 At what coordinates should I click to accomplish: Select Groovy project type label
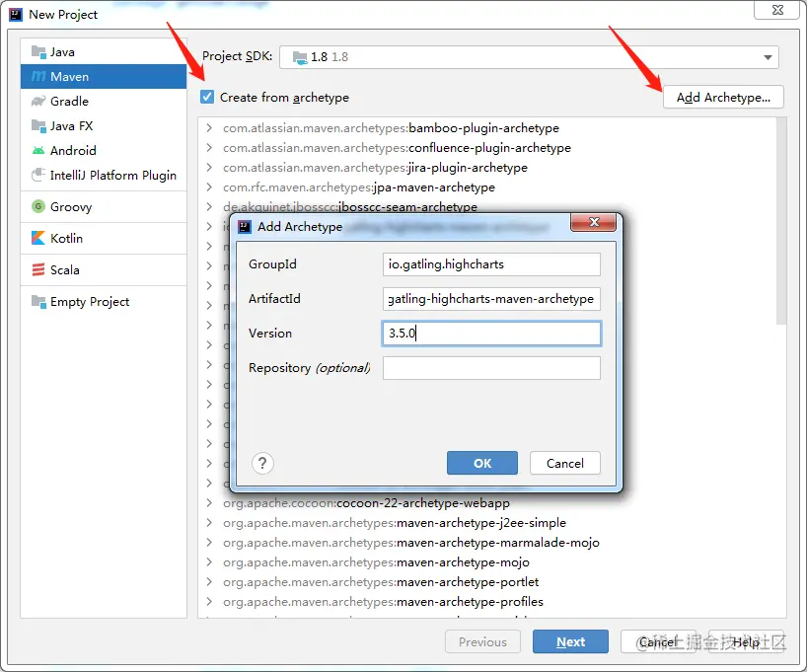tap(71, 206)
